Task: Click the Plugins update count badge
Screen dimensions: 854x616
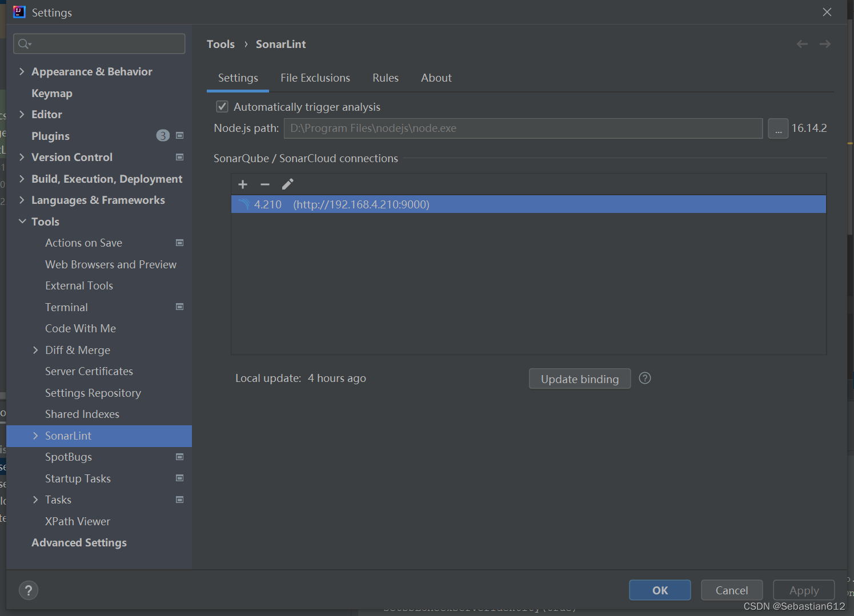Action: (163, 136)
